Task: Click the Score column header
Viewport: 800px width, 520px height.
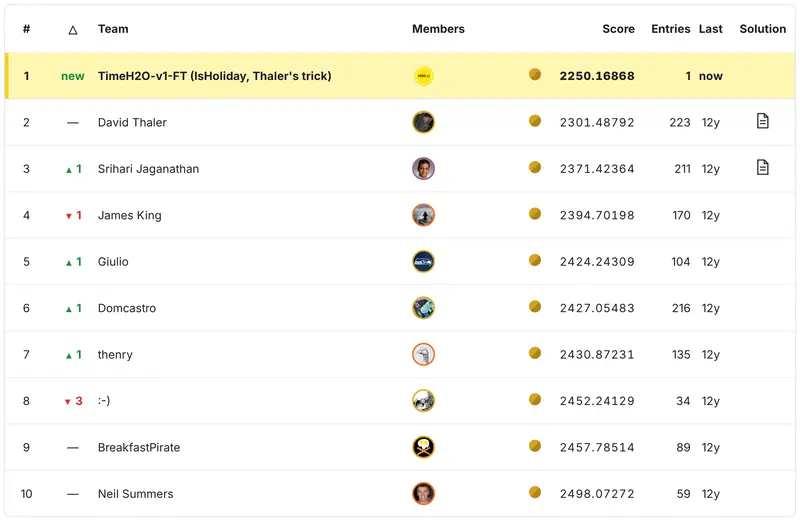Action: point(618,29)
